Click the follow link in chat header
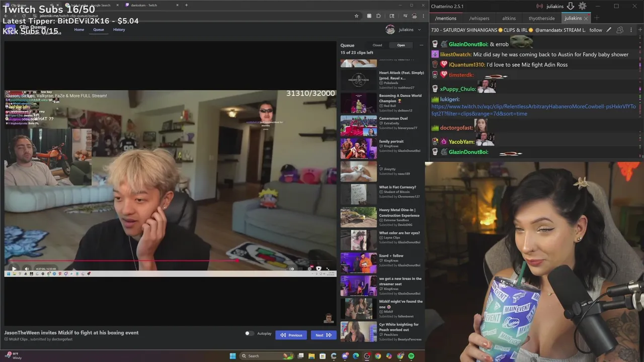Viewport: 644px width, 362px height. (x=596, y=30)
